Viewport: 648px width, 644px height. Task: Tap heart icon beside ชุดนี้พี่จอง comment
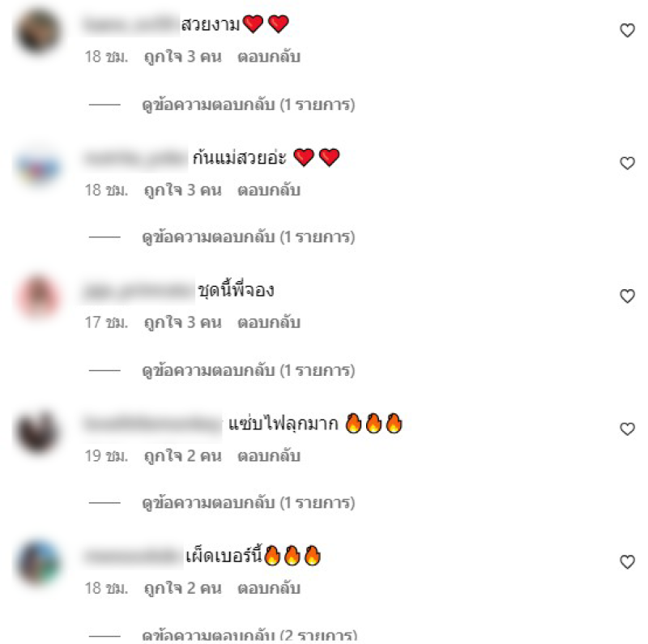627,296
